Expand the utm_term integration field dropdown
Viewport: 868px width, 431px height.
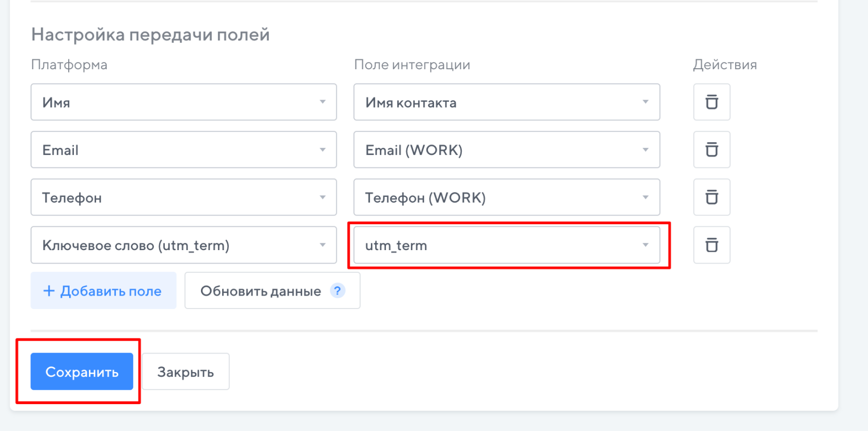click(506, 245)
